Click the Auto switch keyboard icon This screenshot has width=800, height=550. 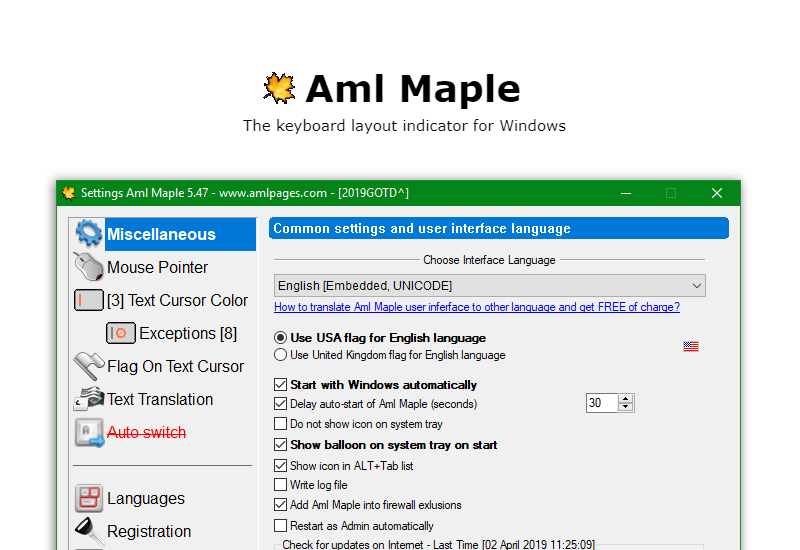click(x=89, y=432)
